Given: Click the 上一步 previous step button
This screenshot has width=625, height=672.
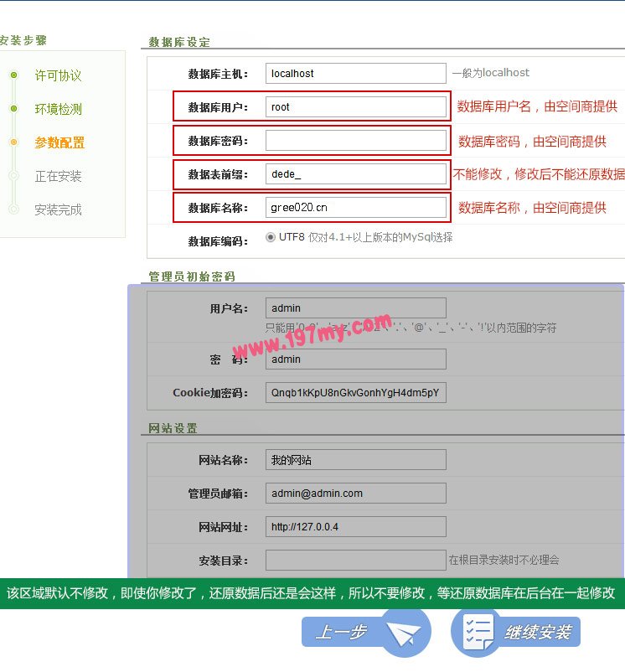Looking at the screenshot, I should pos(366,632).
